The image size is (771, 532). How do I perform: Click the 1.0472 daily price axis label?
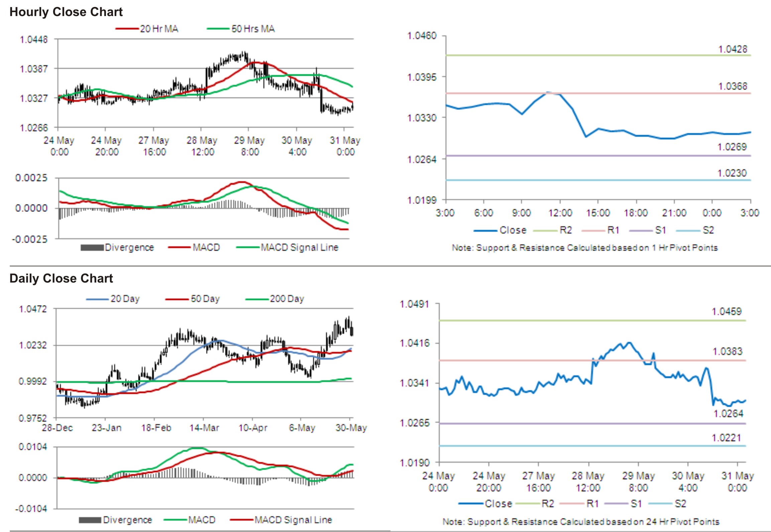coord(33,309)
